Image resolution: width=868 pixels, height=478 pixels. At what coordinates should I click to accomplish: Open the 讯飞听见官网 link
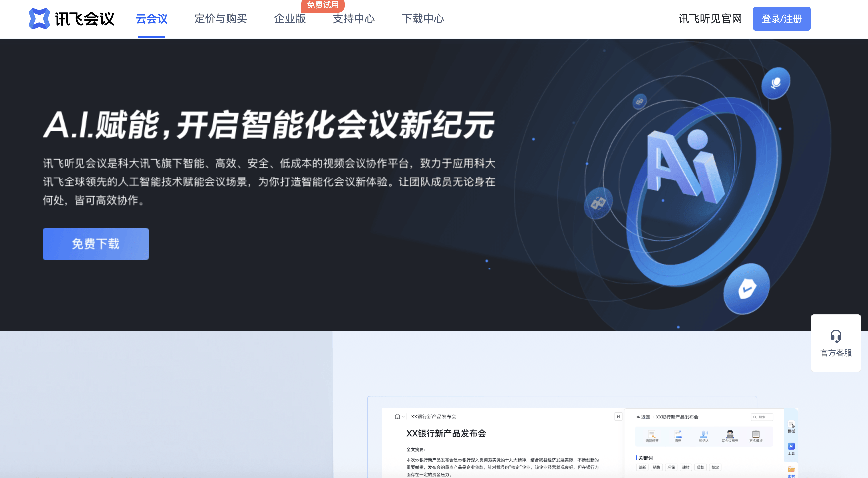[710, 19]
